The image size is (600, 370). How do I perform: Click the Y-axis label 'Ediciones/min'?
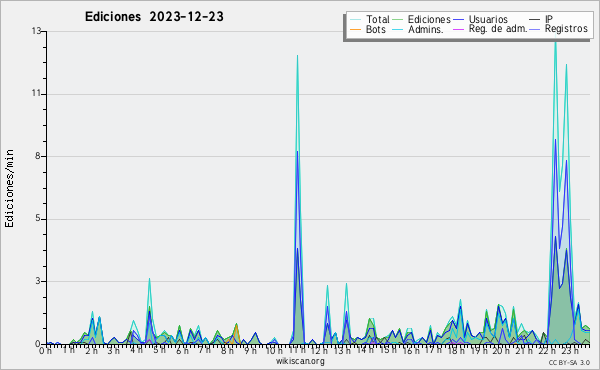[9, 188]
